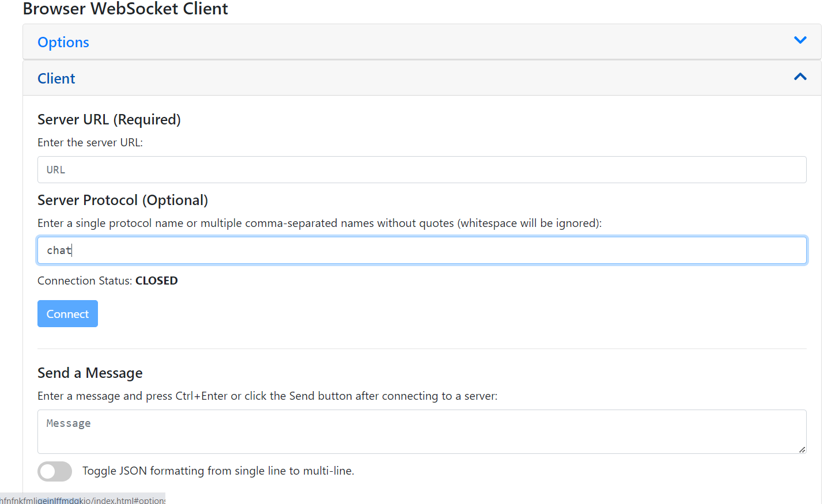Click the 'Server URL (Required)' heading
Image resolution: width=824 pixels, height=504 pixels.
tap(109, 120)
